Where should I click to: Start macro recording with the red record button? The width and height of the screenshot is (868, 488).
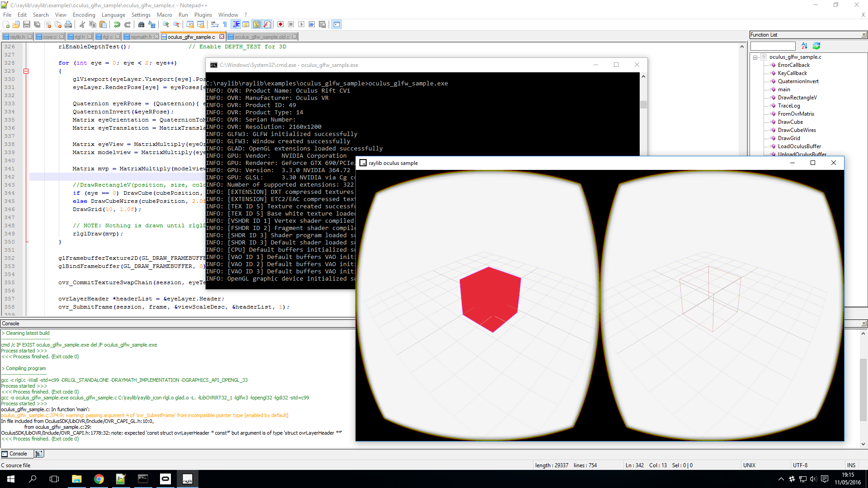click(x=280, y=24)
